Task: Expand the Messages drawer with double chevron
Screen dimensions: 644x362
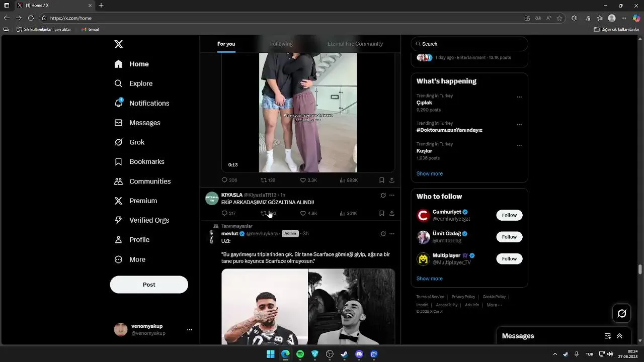Action: [x=619, y=336]
